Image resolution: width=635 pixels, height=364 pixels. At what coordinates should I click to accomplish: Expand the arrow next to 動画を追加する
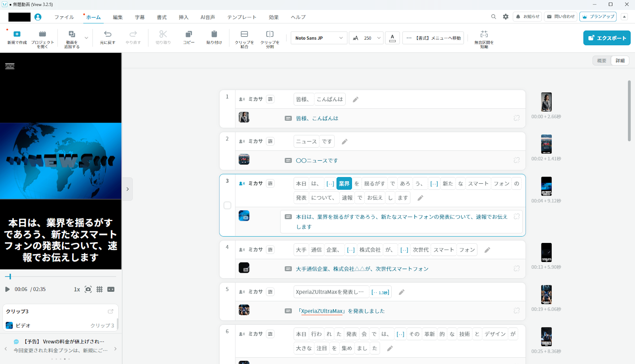87,38
